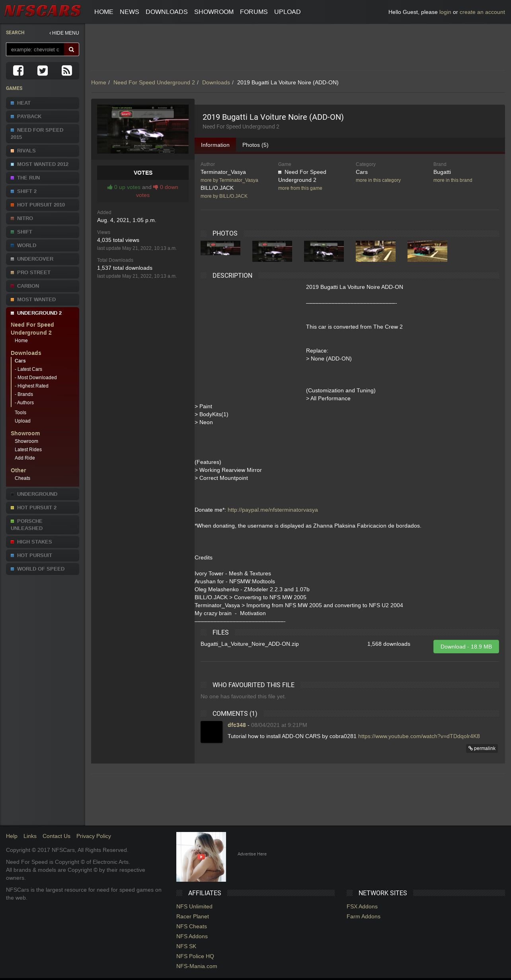511x980 pixels.
Task: Open Cheats in sidebar
Action: pos(22,478)
